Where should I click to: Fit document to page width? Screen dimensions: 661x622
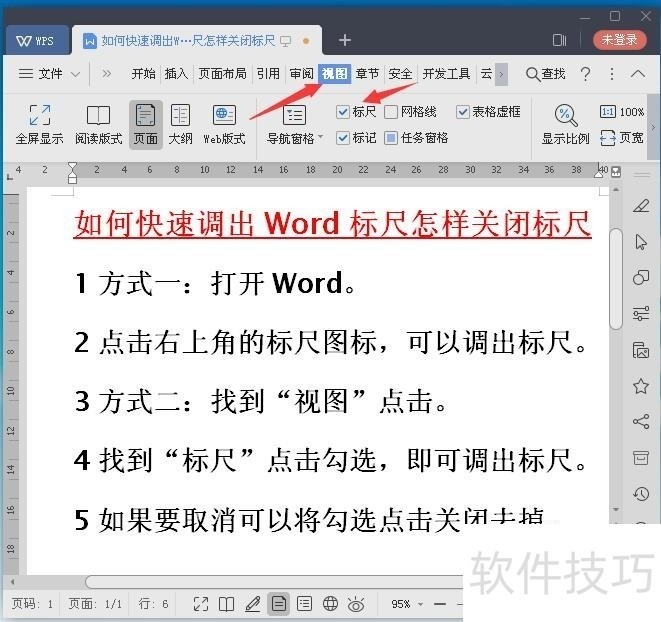pos(622,137)
